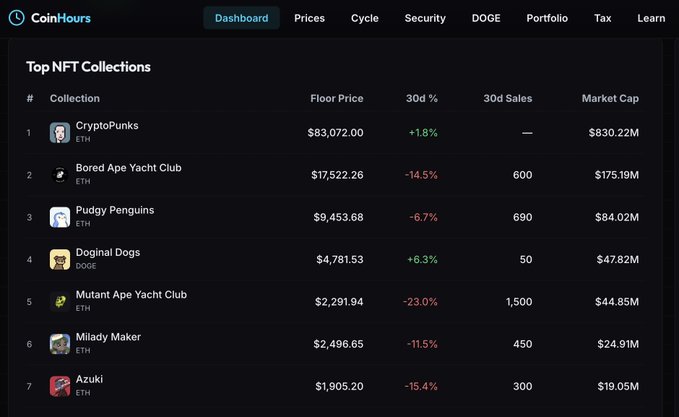
Task: Click the -6.7% change value
Action: click(423, 217)
